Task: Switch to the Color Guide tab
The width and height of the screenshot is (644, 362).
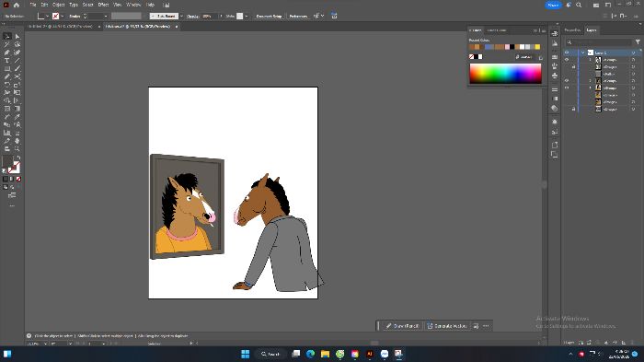Action: click(497, 30)
